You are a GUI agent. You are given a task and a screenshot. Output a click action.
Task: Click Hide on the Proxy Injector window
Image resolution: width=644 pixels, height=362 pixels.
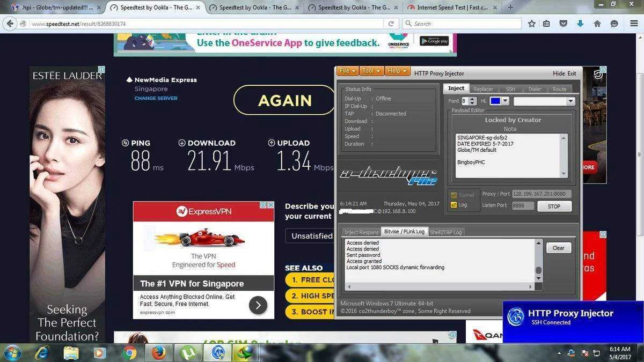coord(559,73)
